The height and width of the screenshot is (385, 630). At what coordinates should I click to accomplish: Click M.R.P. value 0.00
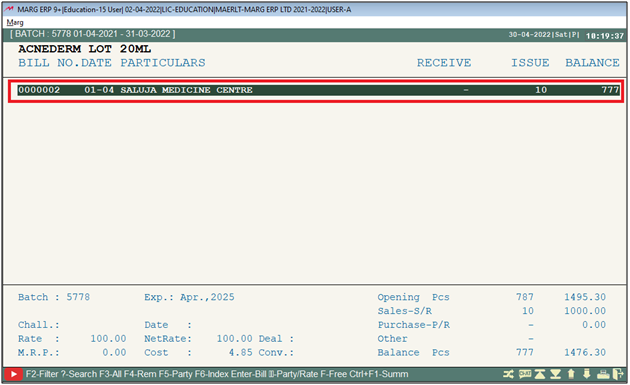114,353
